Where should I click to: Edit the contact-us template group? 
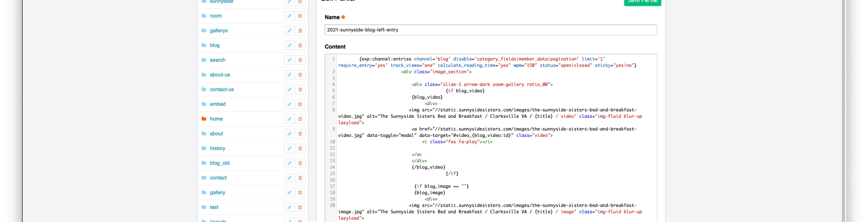pos(289,90)
